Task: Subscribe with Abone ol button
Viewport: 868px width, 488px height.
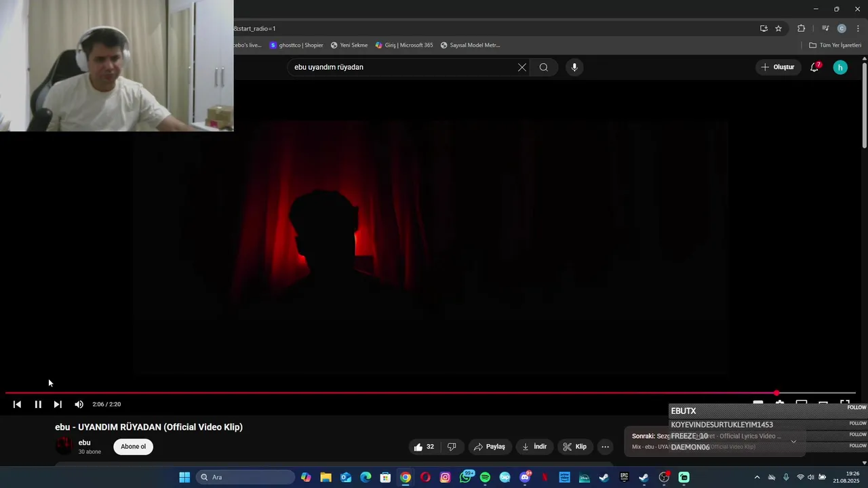Action: point(133,447)
